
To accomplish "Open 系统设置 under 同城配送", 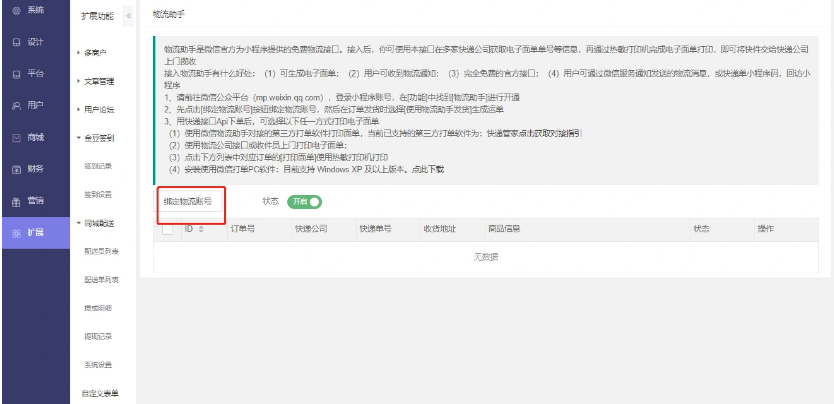I will 98,365.
